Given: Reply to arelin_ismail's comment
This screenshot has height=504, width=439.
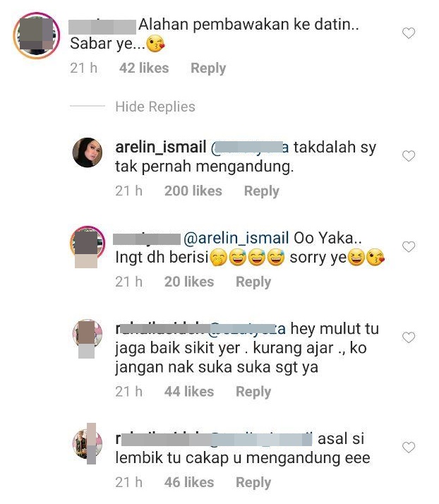Looking at the screenshot, I should tap(262, 191).
